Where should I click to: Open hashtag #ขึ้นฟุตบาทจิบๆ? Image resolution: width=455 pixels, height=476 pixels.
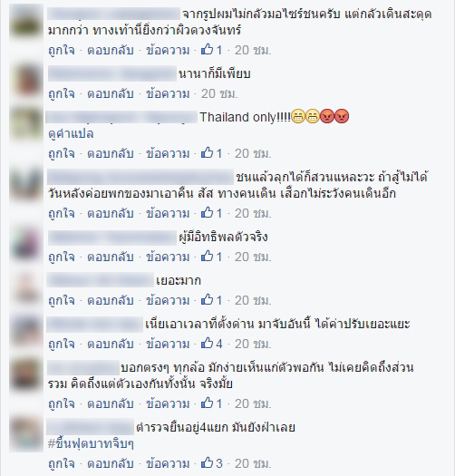91,444
